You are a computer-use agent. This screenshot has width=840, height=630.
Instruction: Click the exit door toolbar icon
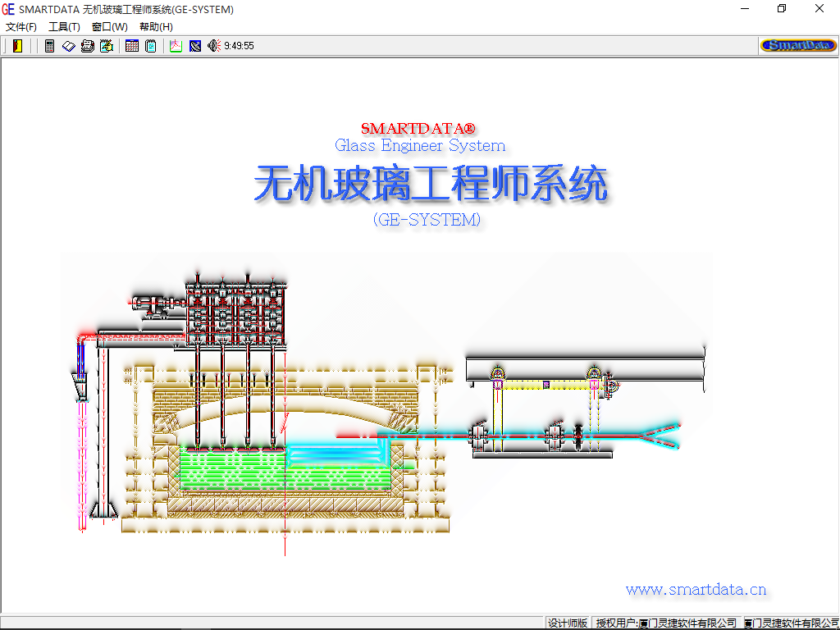click(x=18, y=46)
